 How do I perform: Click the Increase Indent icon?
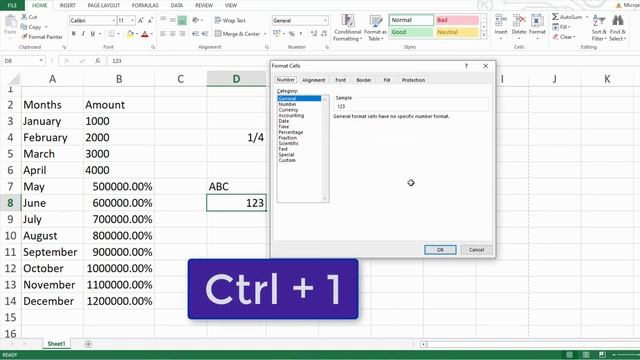click(205, 34)
